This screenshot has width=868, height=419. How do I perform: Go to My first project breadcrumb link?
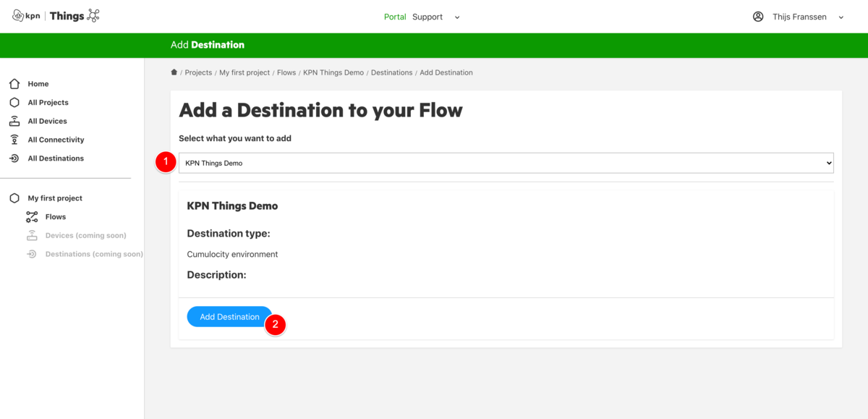pos(244,72)
